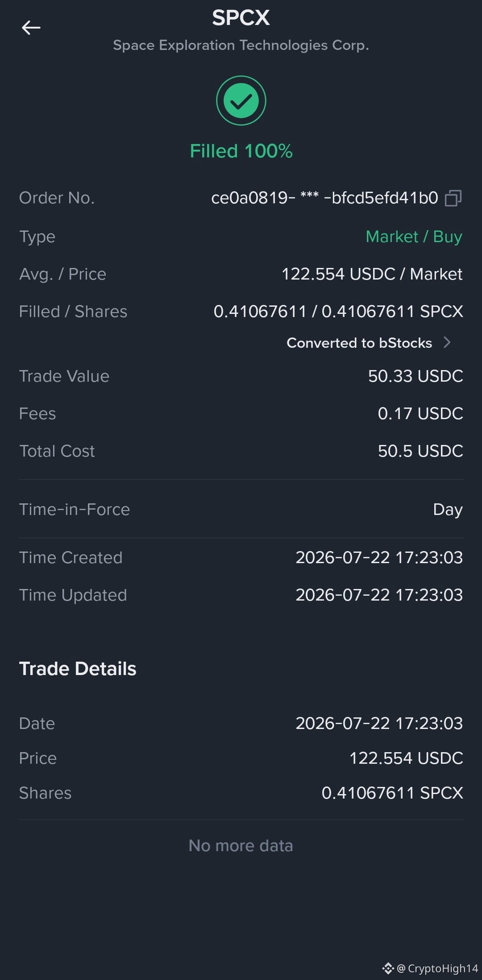Tap Space Exploration Technologies Corp. subtitle
The width and height of the screenshot is (482, 980).
coord(241,45)
